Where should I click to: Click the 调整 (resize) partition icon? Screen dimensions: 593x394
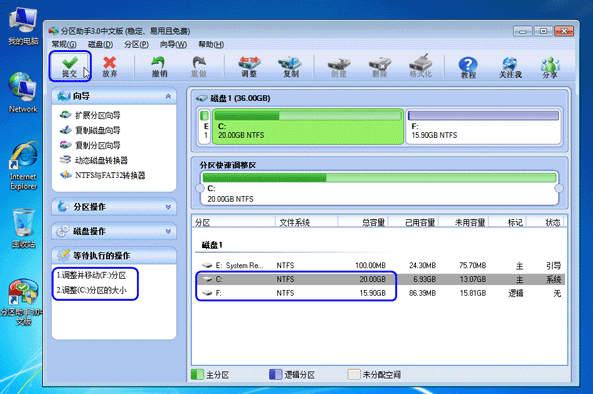click(x=249, y=67)
